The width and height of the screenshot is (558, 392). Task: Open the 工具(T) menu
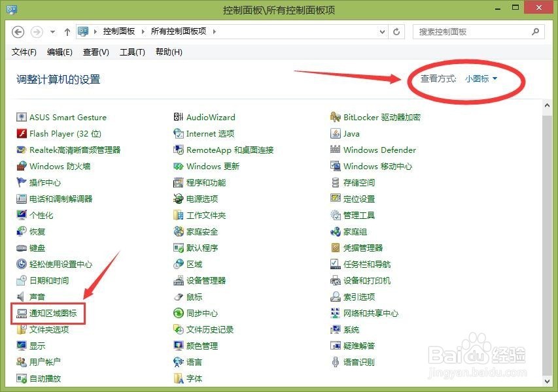pyautogui.click(x=132, y=52)
